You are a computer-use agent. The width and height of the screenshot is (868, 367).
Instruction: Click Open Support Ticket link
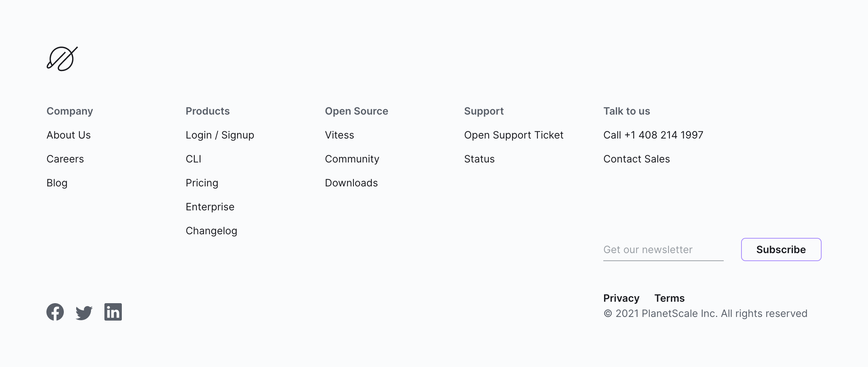click(x=514, y=135)
